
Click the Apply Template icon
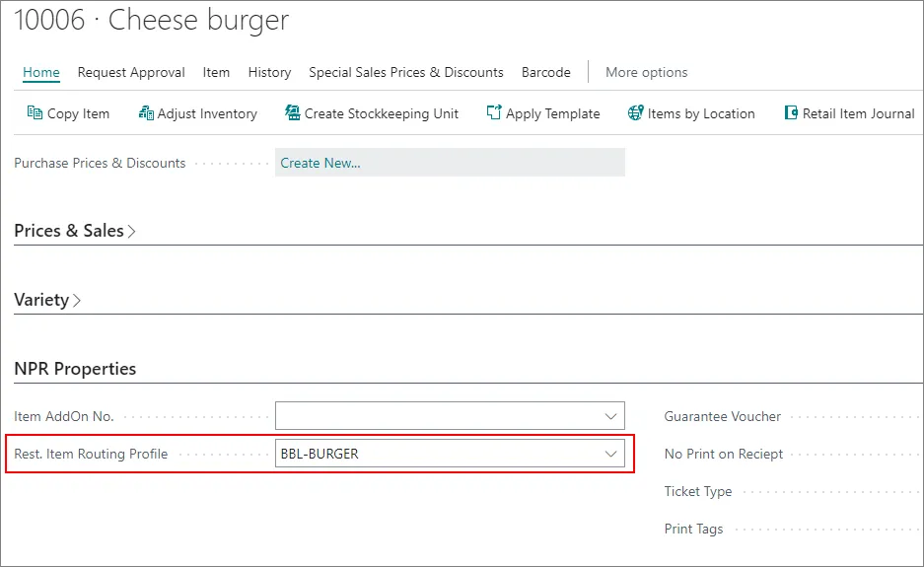[x=494, y=112]
